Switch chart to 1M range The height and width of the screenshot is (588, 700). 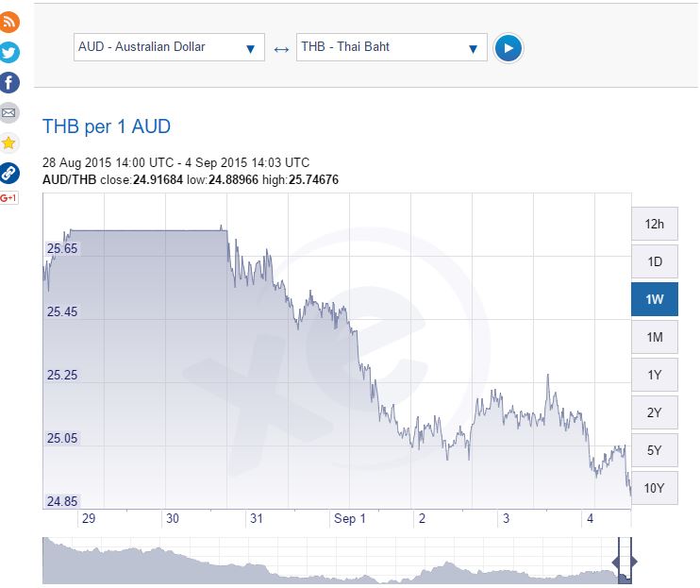point(655,337)
